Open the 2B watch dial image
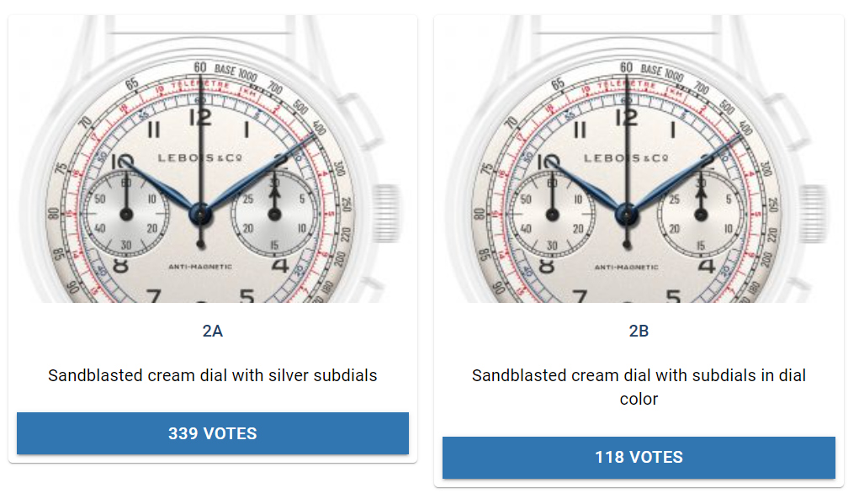The image size is (859, 504). [x=639, y=159]
